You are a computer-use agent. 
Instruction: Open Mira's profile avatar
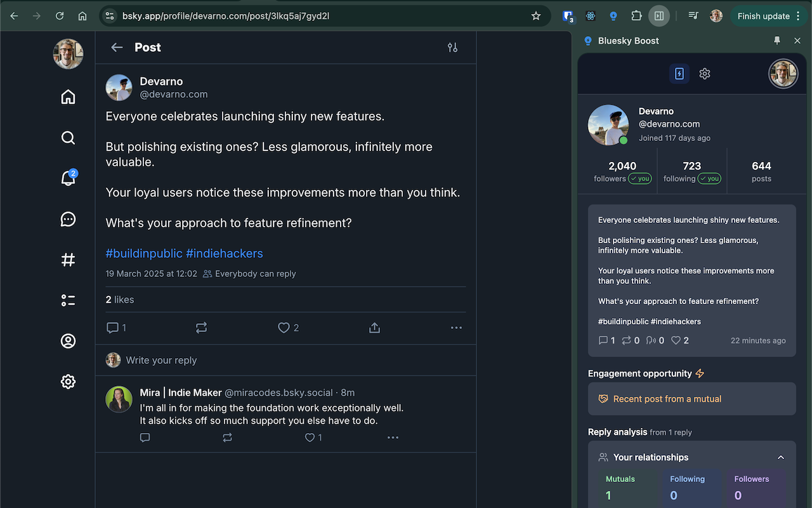click(x=119, y=399)
